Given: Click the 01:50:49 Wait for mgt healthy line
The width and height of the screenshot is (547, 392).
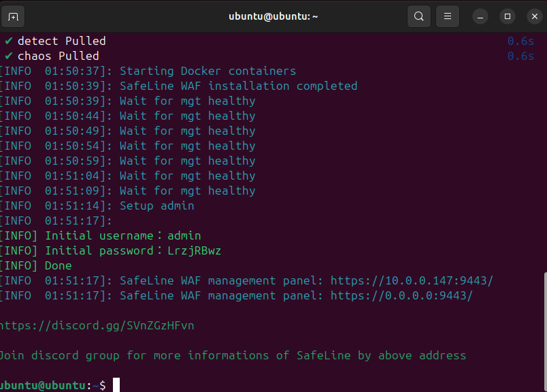Looking at the screenshot, I should tap(128, 131).
